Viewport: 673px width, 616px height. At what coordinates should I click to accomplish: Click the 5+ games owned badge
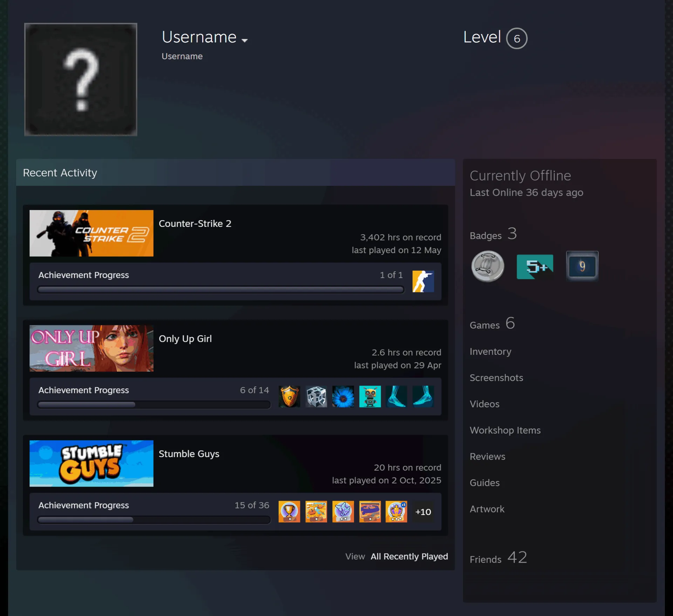pyautogui.click(x=535, y=267)
